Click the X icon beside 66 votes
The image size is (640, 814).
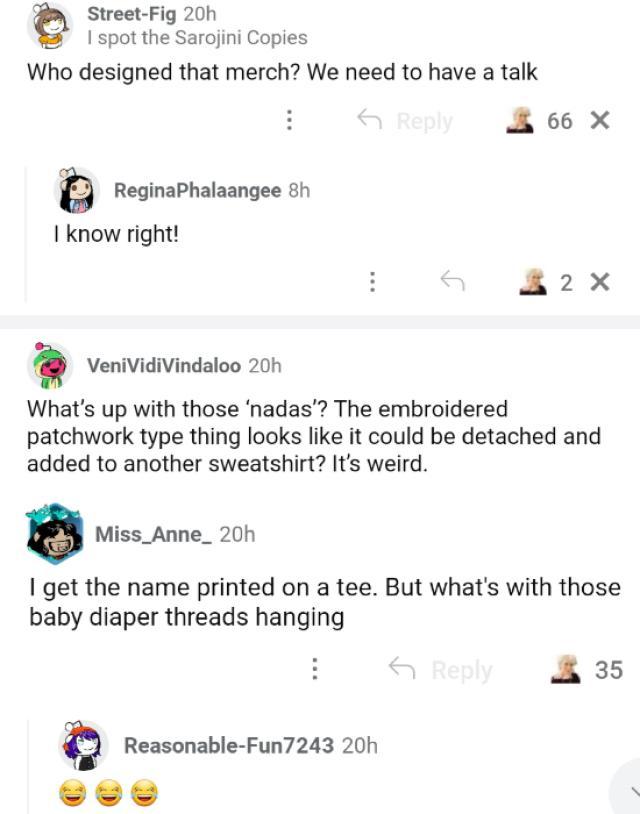pos(600,121)
